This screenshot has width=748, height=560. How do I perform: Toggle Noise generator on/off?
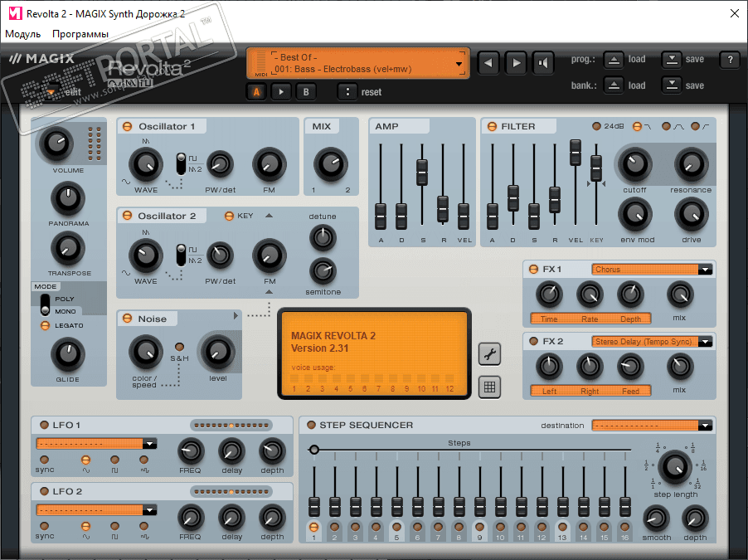point(128,319)
